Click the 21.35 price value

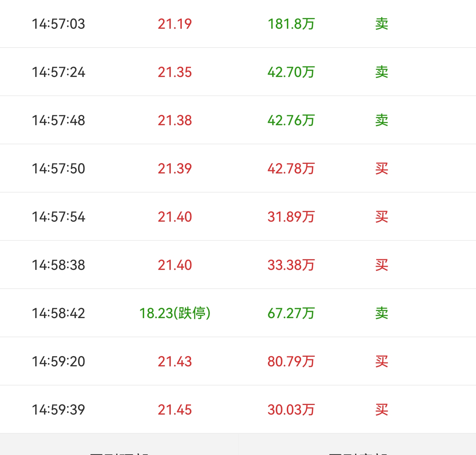175,72
